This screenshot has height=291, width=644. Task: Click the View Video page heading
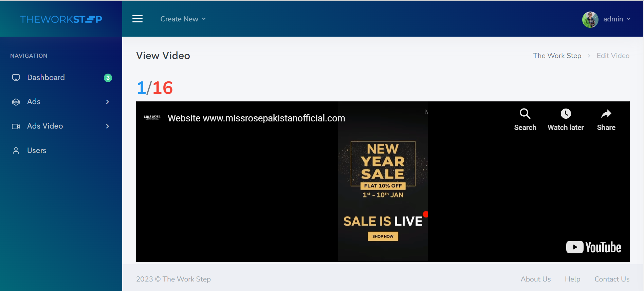pos(163,56)
